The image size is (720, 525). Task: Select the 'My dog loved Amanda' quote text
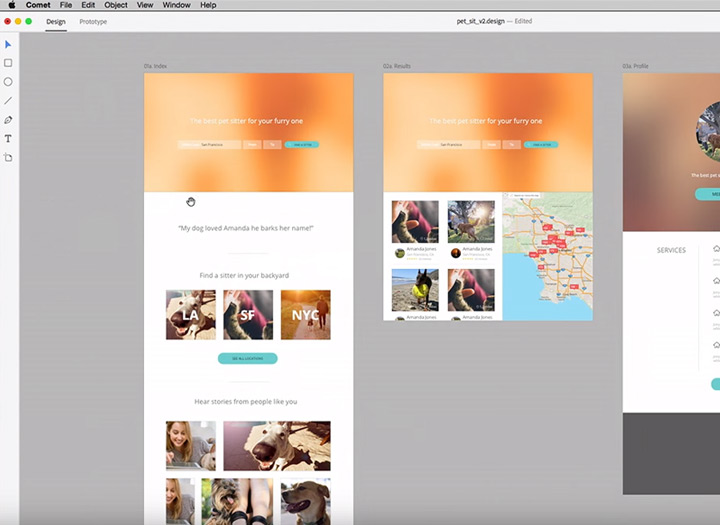click(x=246, y=228)
